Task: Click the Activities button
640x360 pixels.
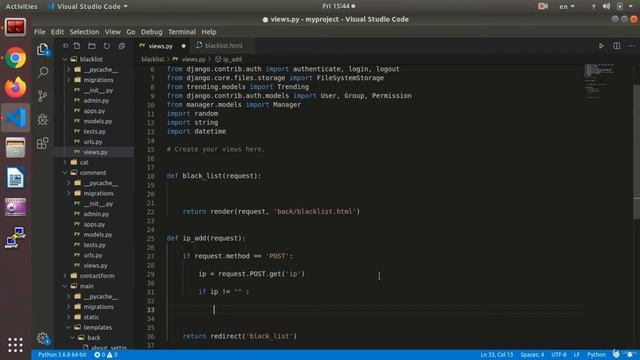Action: [x=21, y=6]
